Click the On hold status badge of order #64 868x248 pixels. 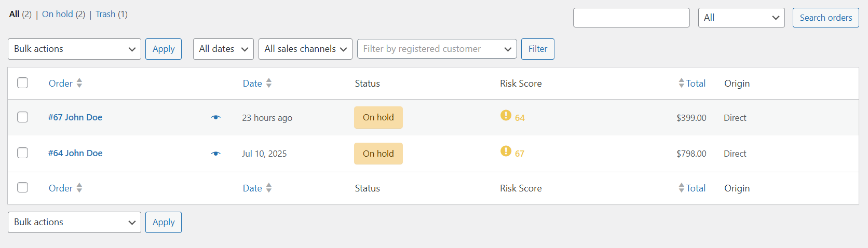click(378, 154)
